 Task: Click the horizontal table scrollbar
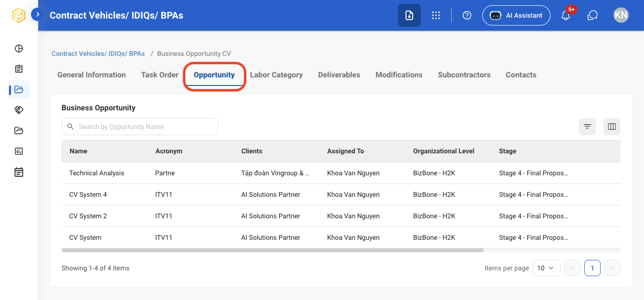point(272,250)
